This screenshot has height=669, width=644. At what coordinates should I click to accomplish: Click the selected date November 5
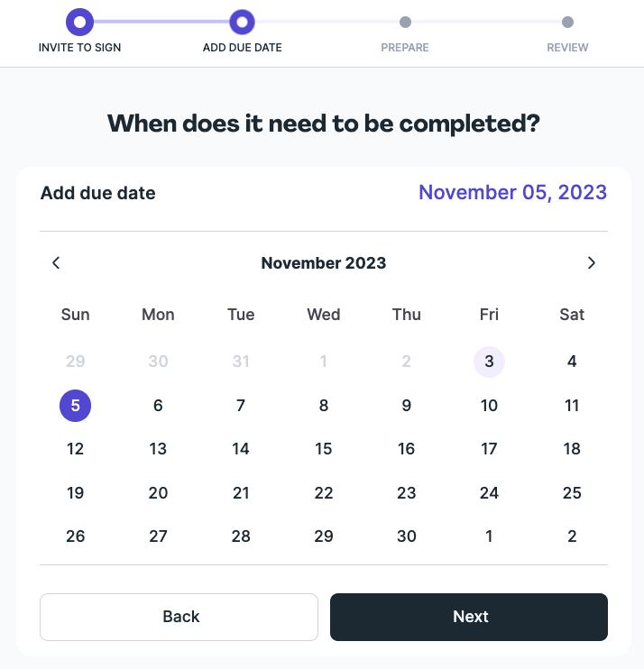(x=76, y=406)
